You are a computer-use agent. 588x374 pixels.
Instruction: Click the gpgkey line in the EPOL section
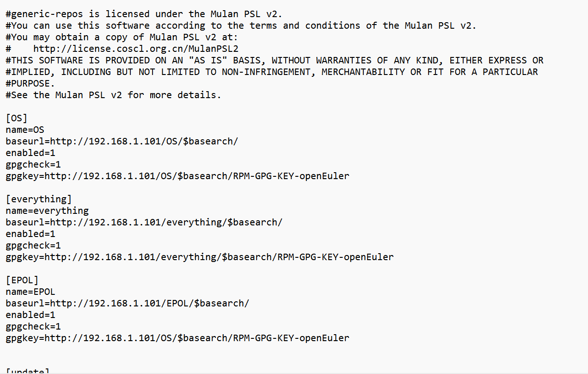click(x=177, y=338)
